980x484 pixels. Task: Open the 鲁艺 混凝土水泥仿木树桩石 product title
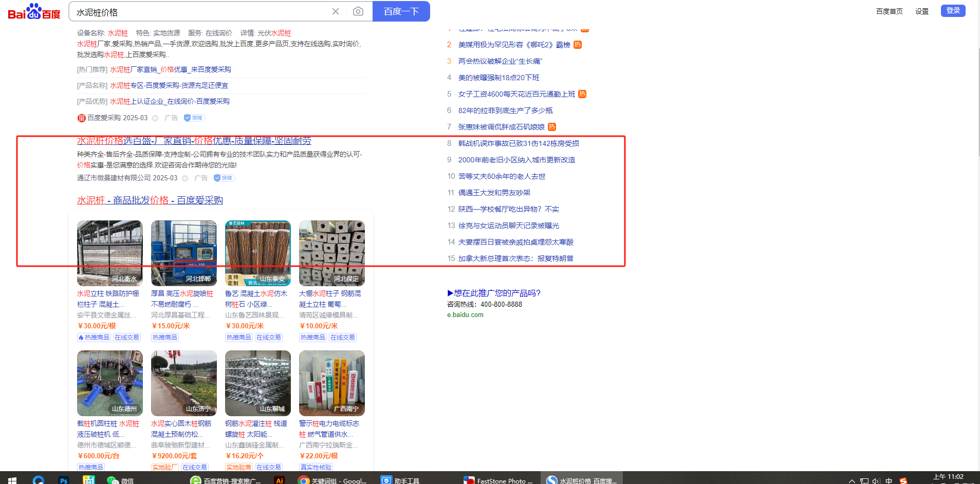pos(256,299)
